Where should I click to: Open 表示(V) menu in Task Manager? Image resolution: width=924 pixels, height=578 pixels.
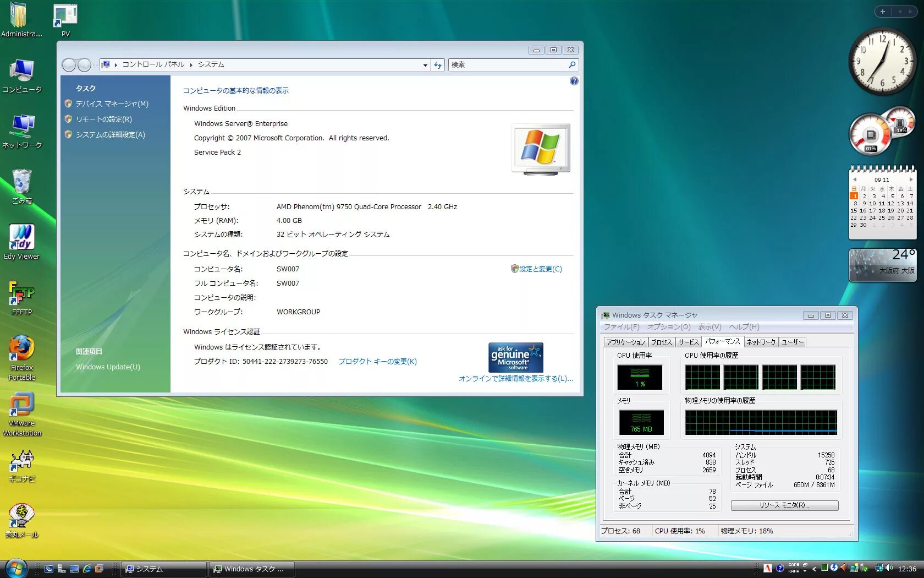[710, 327]
